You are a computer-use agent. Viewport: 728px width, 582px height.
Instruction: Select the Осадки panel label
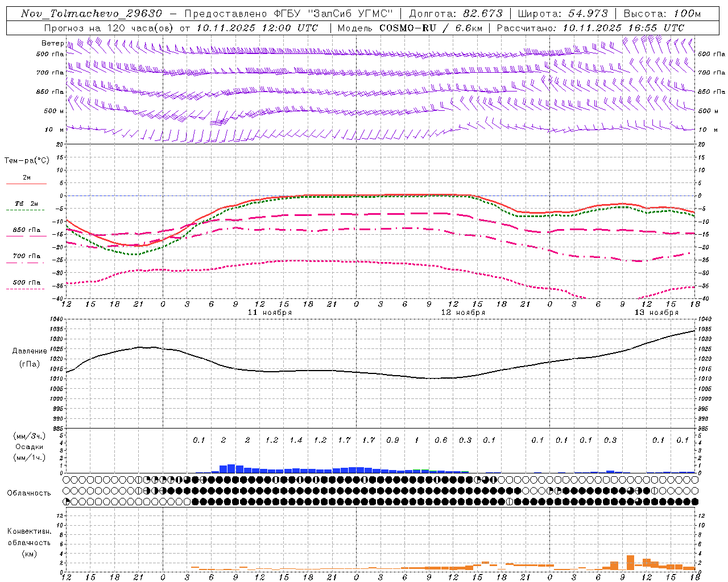pos(29,447)
